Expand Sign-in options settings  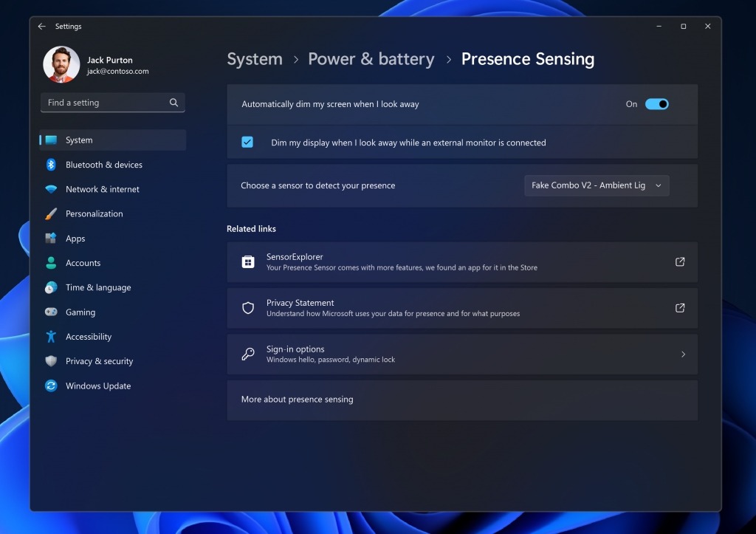click(683, 354)
